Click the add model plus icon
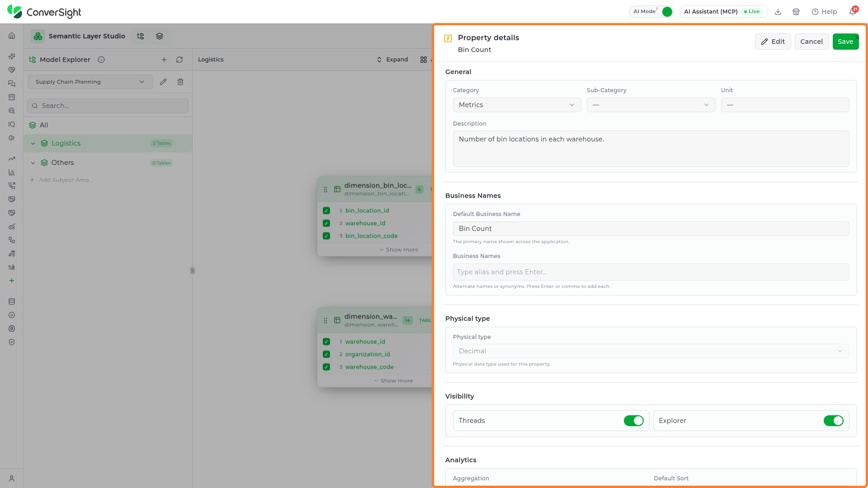Screen dimensions: 868x488 point(164,60)
